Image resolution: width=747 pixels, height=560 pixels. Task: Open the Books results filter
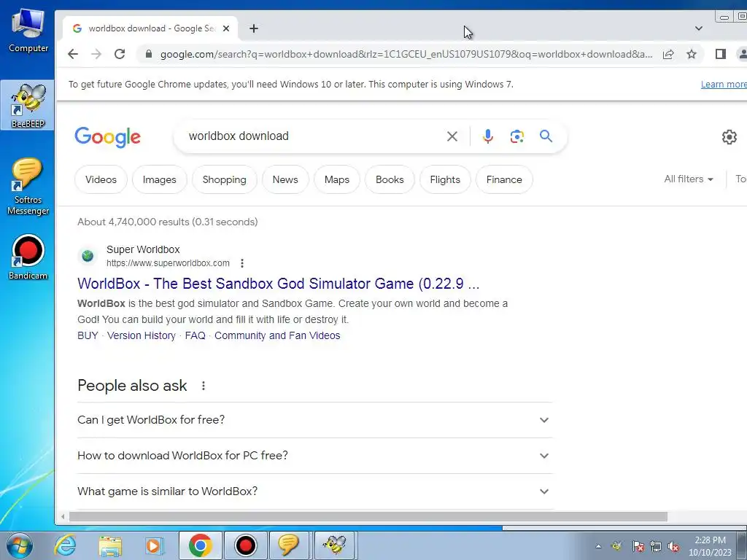tap(390, 179)
